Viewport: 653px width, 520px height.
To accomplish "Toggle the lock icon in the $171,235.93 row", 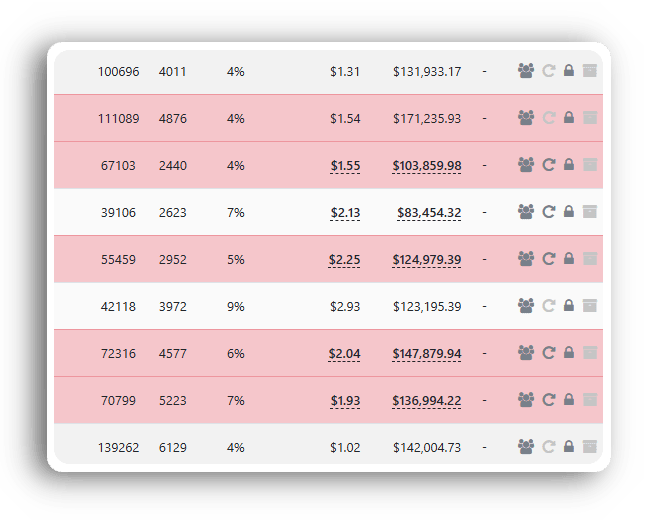I will click(x=569, y=118).
